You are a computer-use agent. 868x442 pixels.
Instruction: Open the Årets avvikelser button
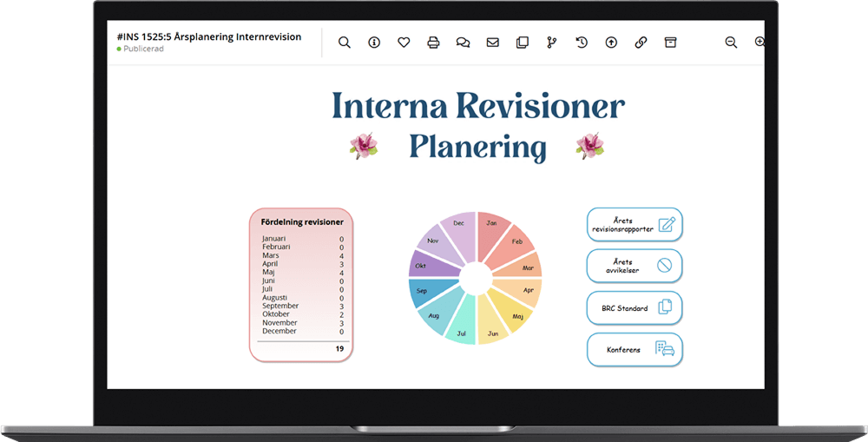pos(635,266)
